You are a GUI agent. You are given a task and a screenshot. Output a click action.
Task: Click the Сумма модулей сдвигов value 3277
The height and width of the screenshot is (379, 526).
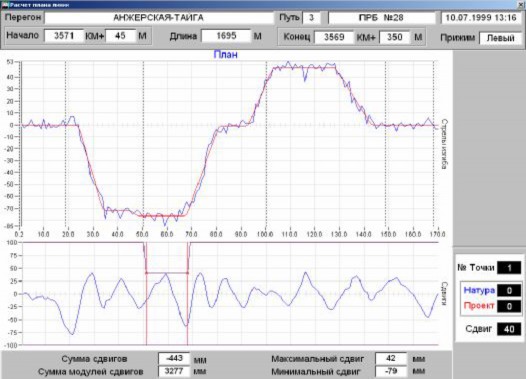[174, 371]
